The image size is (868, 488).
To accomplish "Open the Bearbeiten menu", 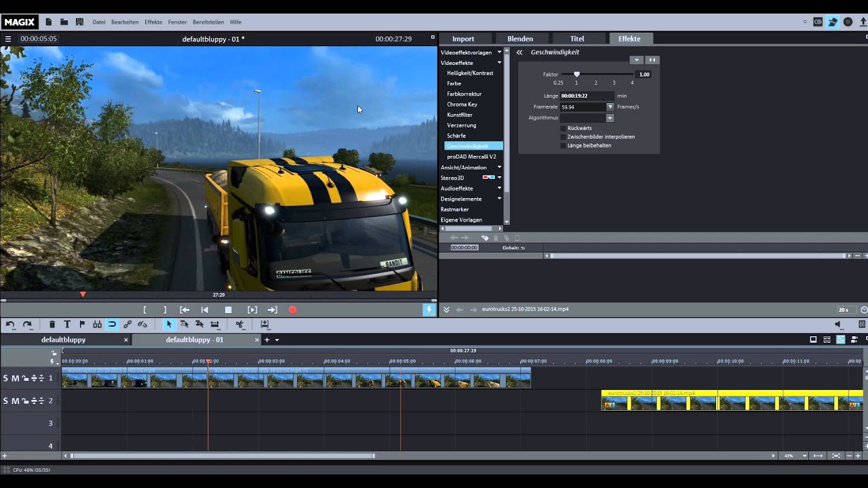I will 125,22.
